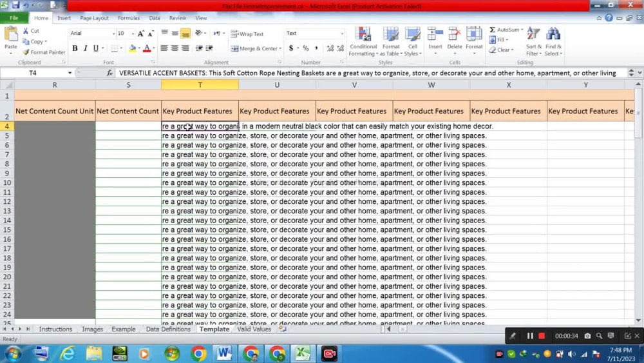Click Merge & Center button
Viewport: 644px width, 363px height.
point(254,48)
